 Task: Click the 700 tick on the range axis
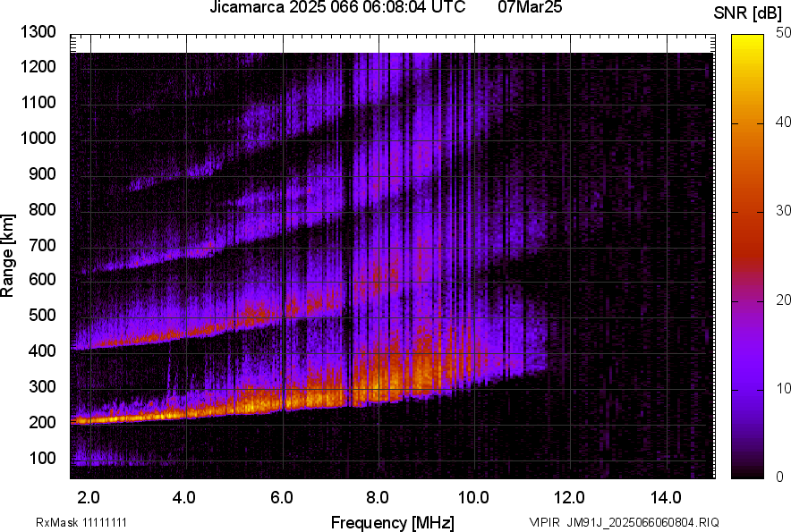pos(41,245)
